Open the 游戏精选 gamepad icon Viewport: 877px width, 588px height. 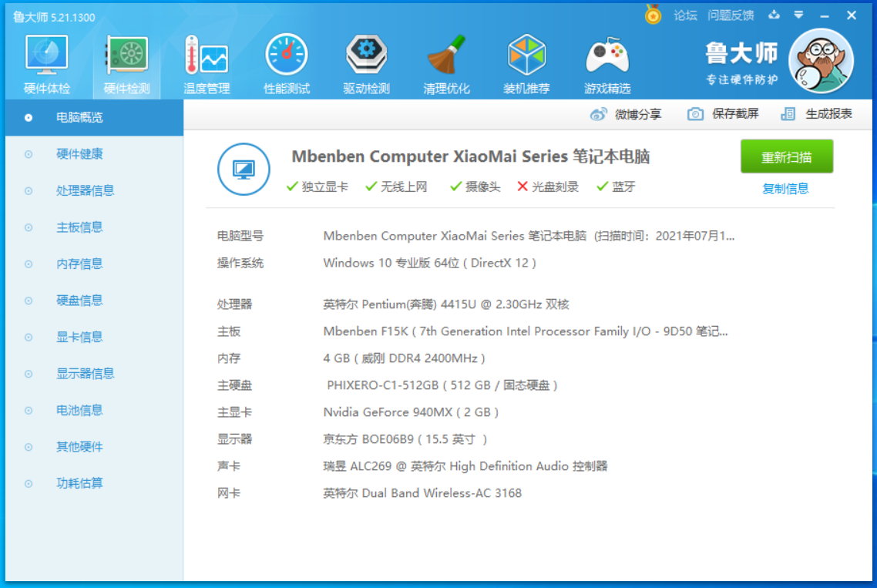click(x=607, y=55)
